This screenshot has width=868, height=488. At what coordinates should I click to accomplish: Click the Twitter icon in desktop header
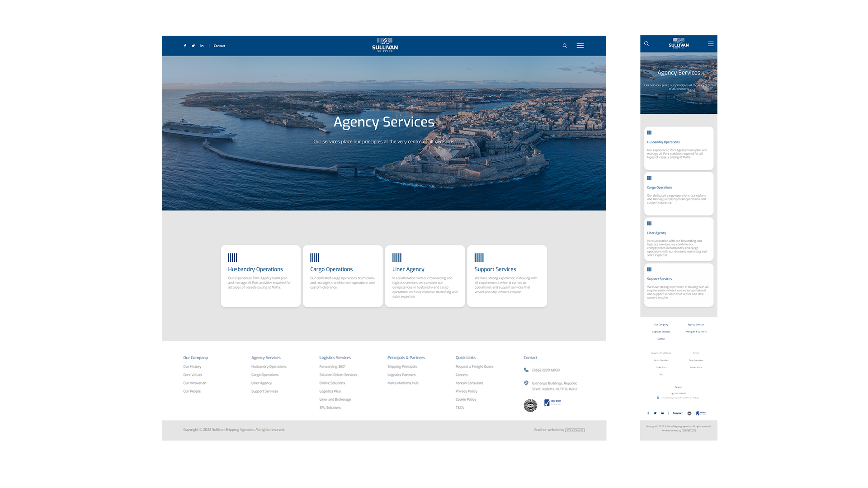click(x=193, y=46)
